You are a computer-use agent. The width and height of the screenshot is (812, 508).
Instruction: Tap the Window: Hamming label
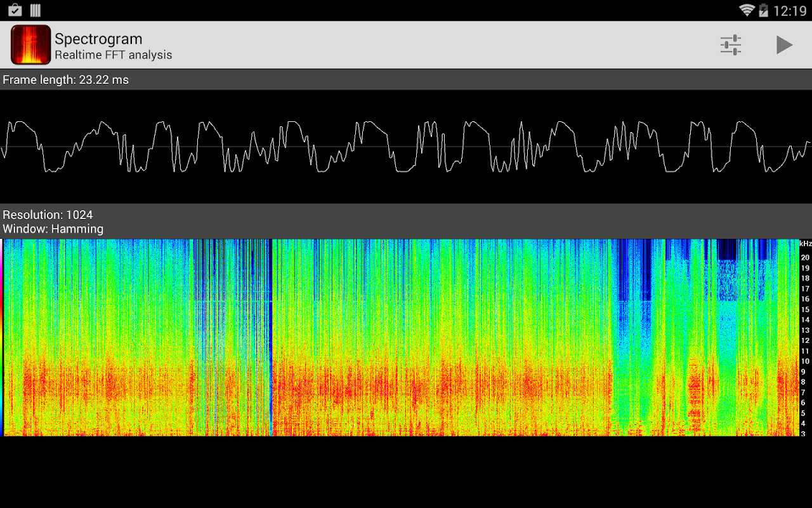coord(53,229)
